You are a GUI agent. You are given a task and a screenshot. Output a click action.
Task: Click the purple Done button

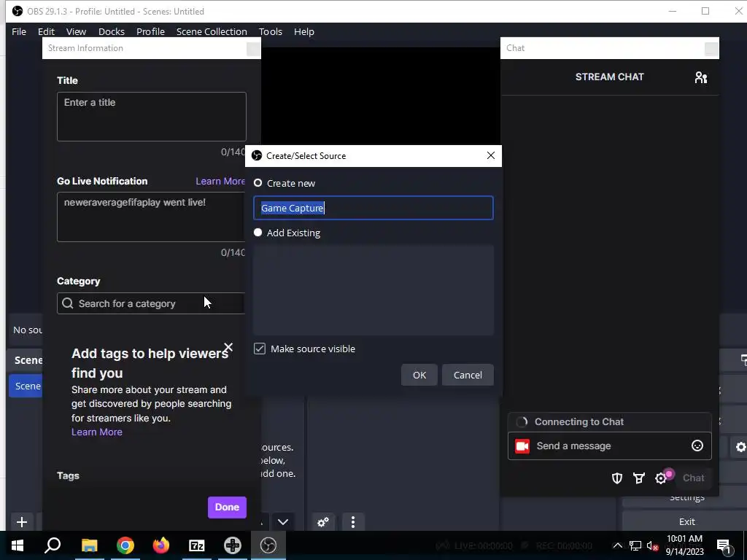tap(227, 507)
